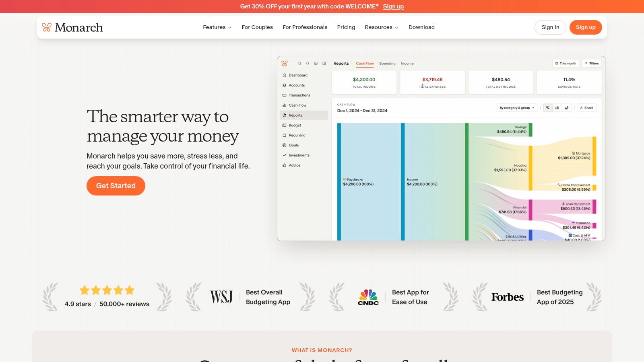Click the Total Income card $4,200.00

click(364, 82)
